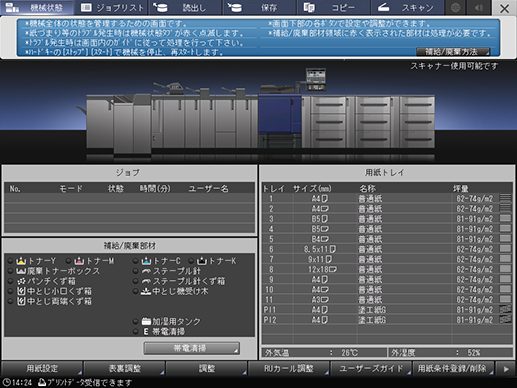Click the スキャン tab scanner icon
This screenshot has width=517, height=388.
point(384,7)
